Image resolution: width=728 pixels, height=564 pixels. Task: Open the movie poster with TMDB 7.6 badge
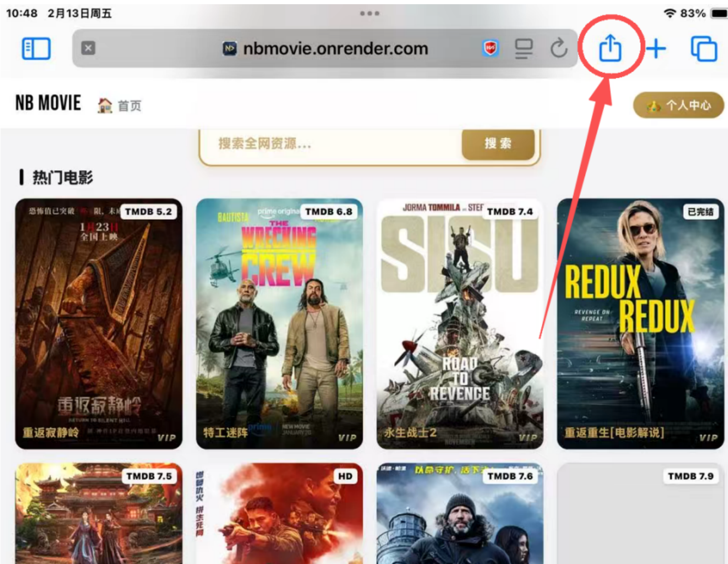460,514
